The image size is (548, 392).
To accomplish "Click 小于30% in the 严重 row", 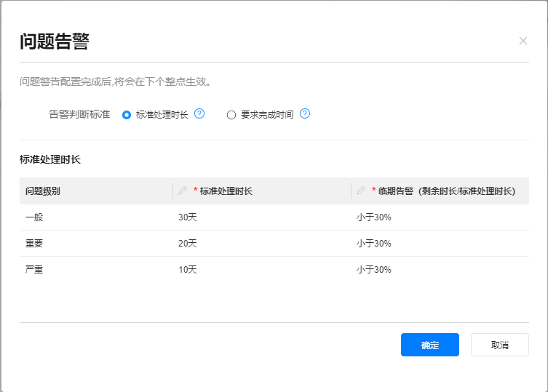I will pyautogui.click(x=373, y=269).
